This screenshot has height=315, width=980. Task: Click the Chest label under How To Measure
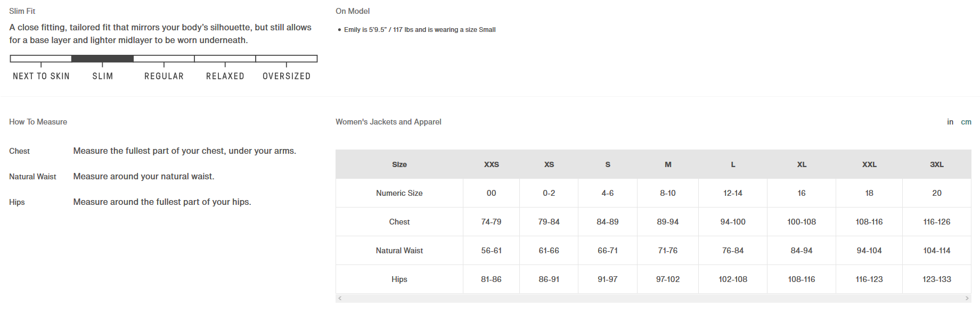tap(19, 151)
